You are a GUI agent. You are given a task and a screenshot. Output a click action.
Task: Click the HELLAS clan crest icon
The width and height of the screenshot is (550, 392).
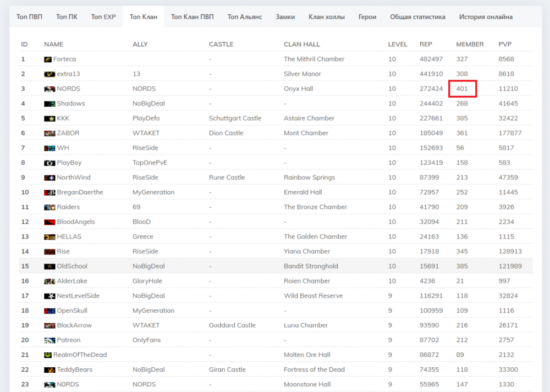click(50, 237)
